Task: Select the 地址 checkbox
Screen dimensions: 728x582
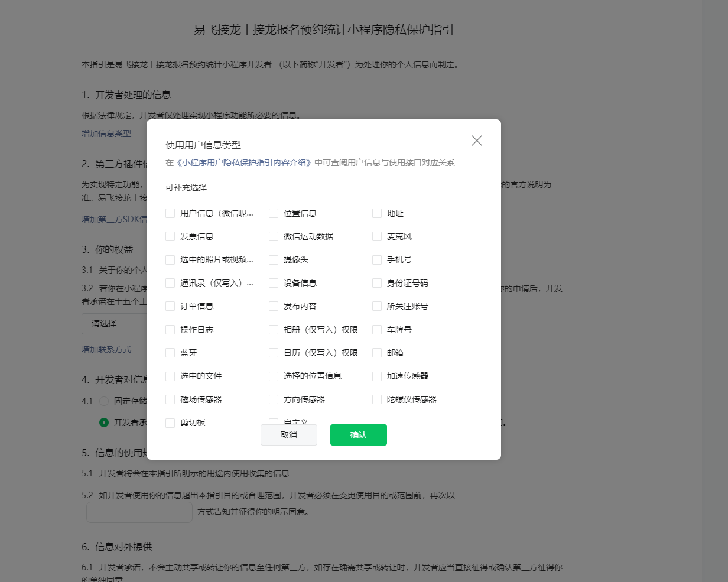Action: pyautogui.click(x=377, y=213)
